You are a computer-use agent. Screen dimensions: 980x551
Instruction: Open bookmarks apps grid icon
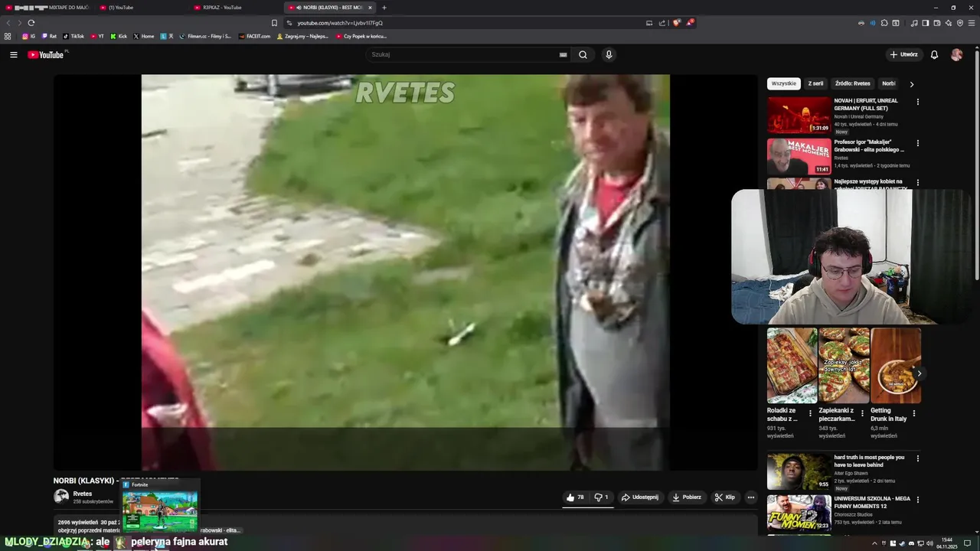[x=8, y=36]
